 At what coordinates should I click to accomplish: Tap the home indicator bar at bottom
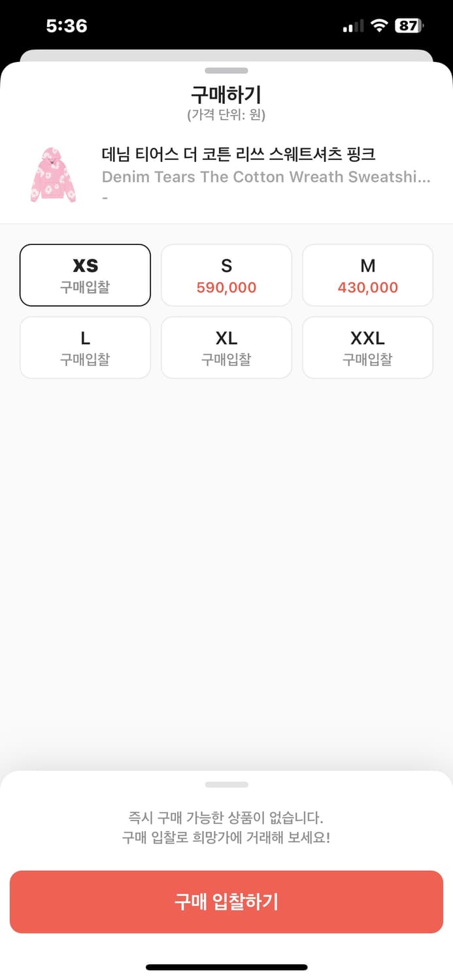pyautogui.click(x=226, y=966)
